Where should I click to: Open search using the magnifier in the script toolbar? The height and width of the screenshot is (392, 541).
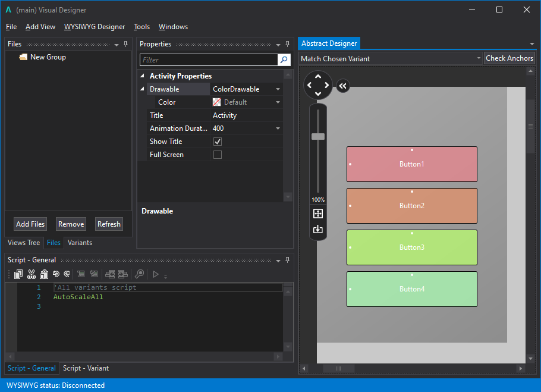[139, 274]
